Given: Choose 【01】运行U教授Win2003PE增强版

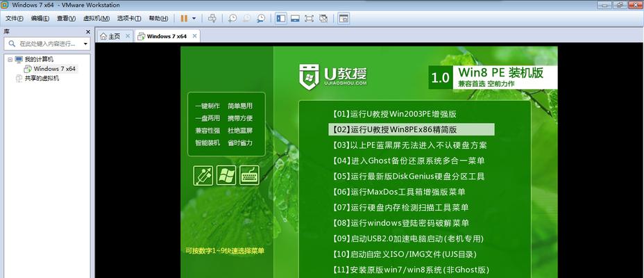Looking at the screenshot, I should pos(393,114).
